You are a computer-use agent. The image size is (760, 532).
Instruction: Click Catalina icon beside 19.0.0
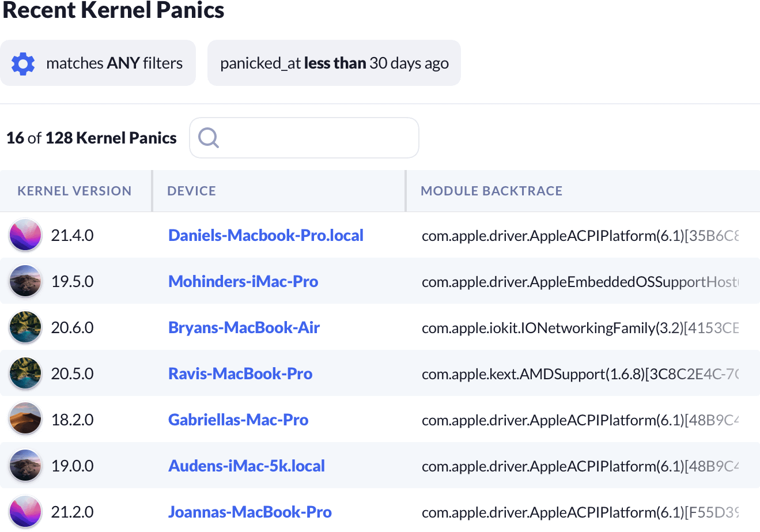[25, 466]
